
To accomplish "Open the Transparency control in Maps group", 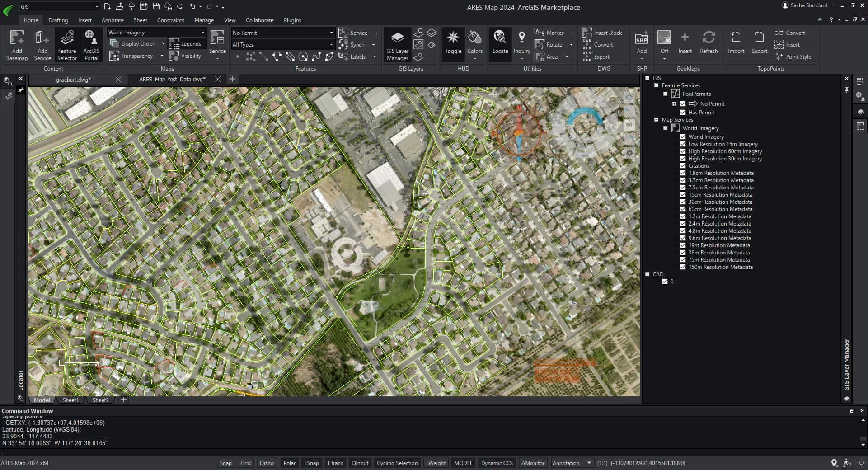I will (x=137, y=56).
